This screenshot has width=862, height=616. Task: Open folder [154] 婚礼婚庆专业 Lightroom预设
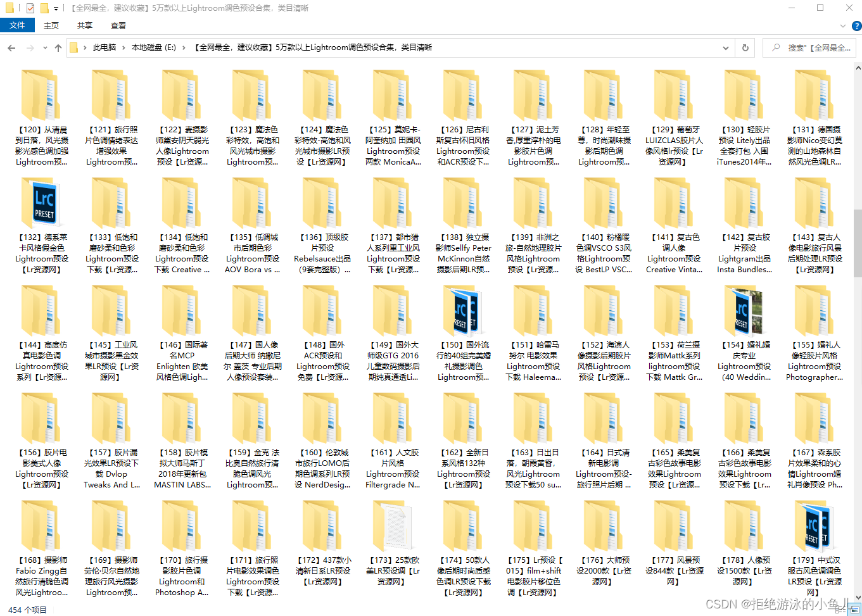coord(744,311)
